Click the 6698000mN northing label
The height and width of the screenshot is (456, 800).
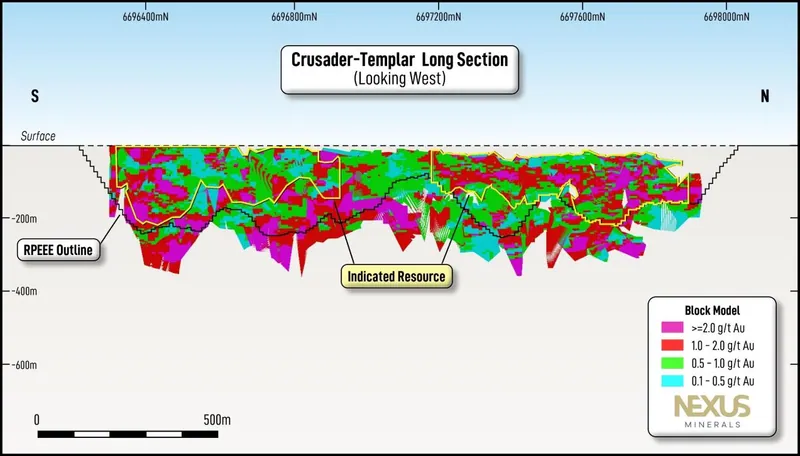[x=727, y=17]
